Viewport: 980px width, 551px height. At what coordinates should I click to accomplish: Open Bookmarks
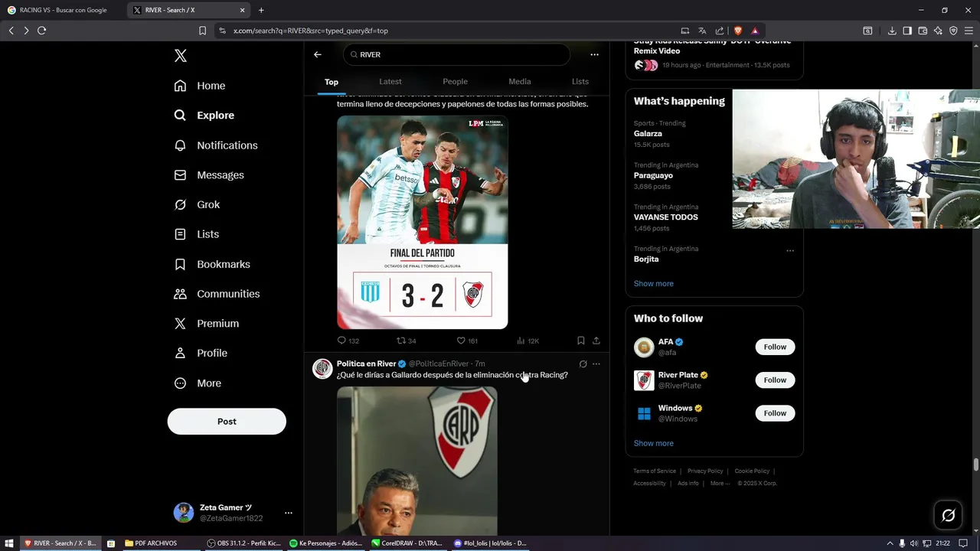click(212, 264)
